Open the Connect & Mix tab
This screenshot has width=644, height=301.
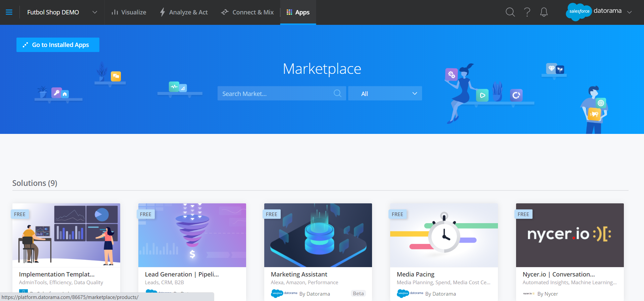click(x=247, y=12)
